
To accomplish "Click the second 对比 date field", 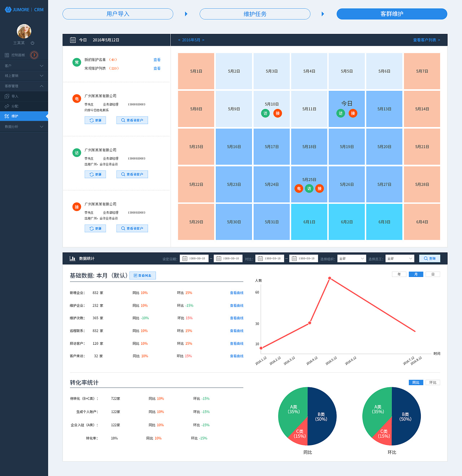I will coord(304,259).
